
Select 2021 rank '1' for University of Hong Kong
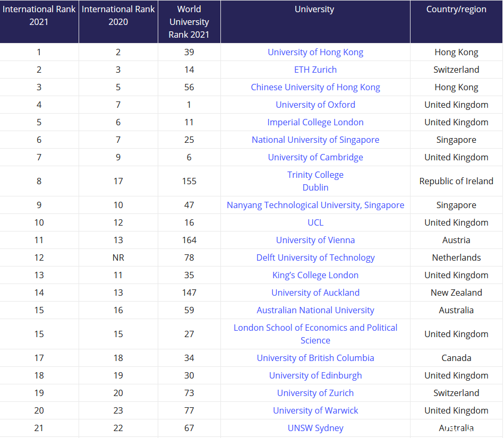click(39, 52)
